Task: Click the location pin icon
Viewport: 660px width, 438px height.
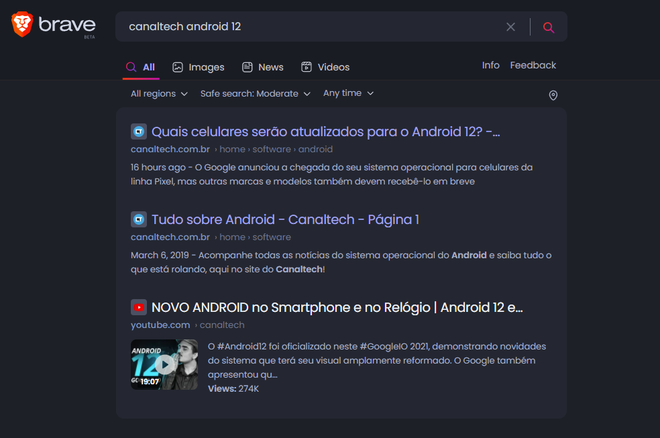Action: coord(553,96)
